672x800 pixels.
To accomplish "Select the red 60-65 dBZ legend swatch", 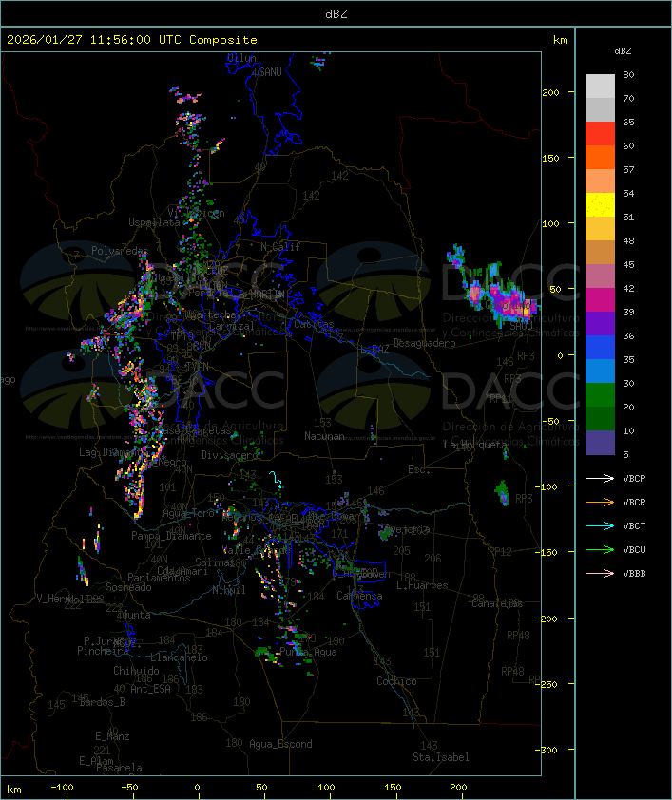I will pyautogui.click(x=600, y=134).
